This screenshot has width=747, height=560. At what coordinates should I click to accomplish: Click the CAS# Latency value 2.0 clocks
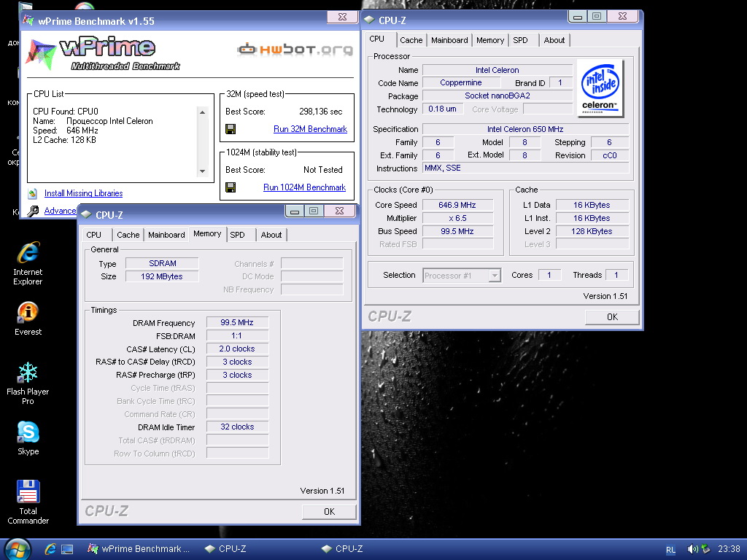coord(237,349)
